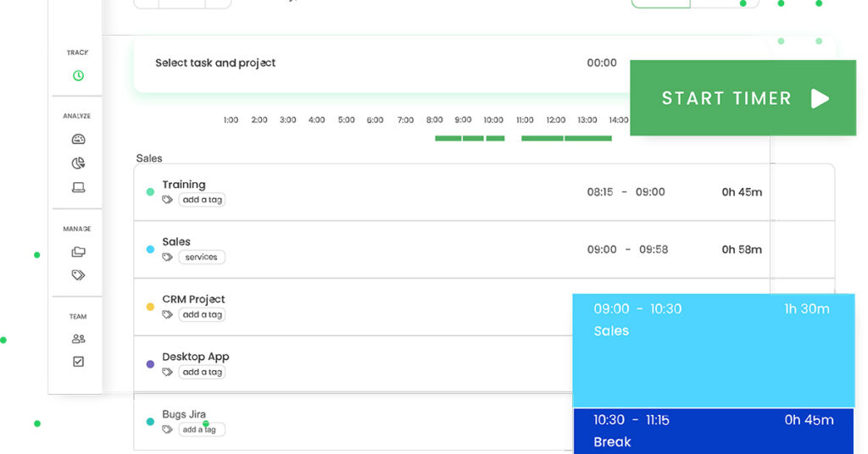Open the Analyze dashboard gauge icon

78,139
